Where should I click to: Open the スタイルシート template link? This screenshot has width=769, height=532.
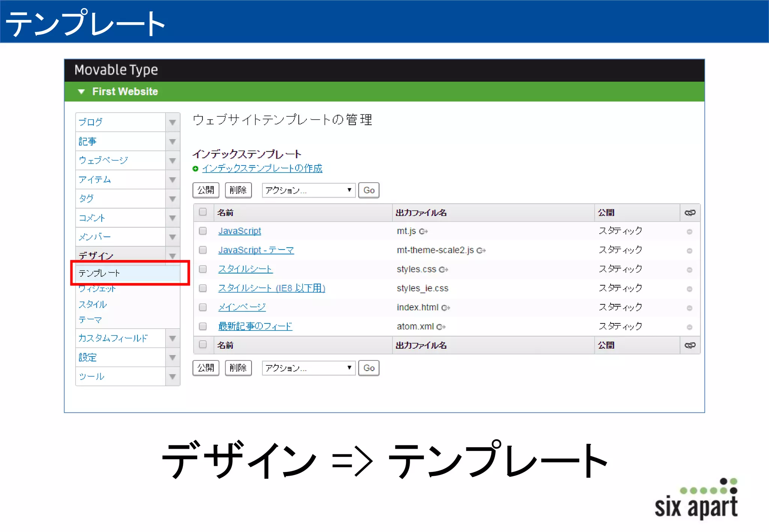[245, 269]
